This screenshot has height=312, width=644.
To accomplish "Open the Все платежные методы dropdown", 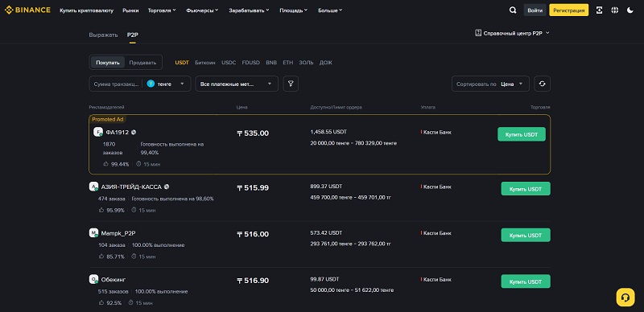I will point(237,84).
